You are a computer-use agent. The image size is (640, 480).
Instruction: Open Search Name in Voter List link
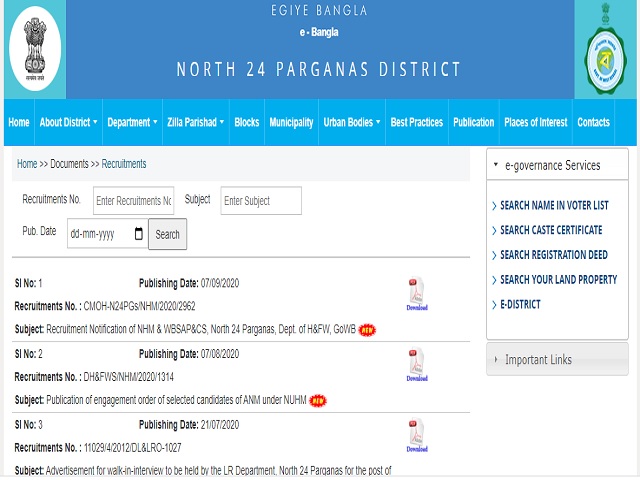(554, 205)
